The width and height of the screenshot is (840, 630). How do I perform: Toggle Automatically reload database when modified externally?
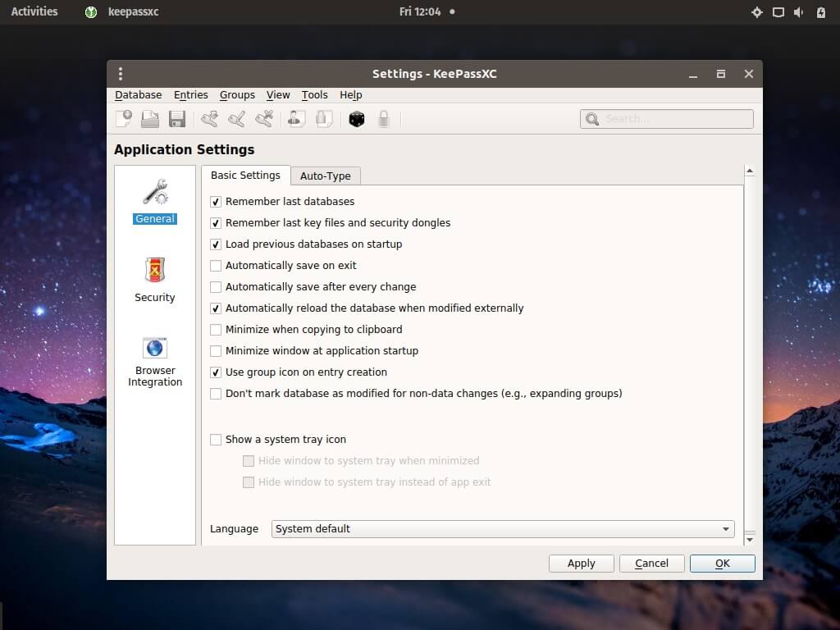pyautogui.click(x=216, y=308)
